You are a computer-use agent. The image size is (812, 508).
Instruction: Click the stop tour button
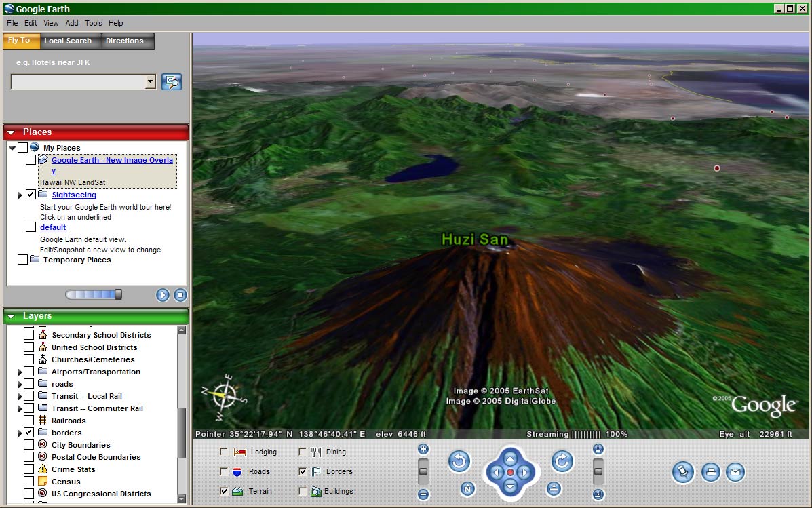point(180,295)
